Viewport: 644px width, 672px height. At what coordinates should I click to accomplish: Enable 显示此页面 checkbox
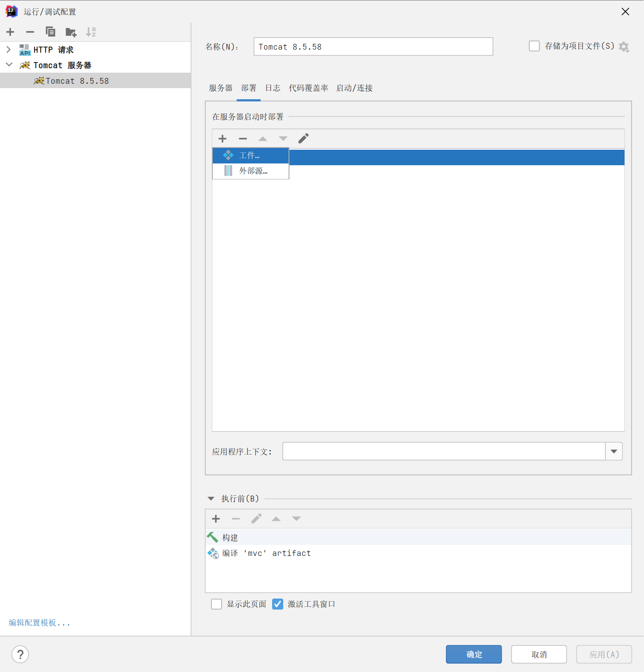coord(217,604)
